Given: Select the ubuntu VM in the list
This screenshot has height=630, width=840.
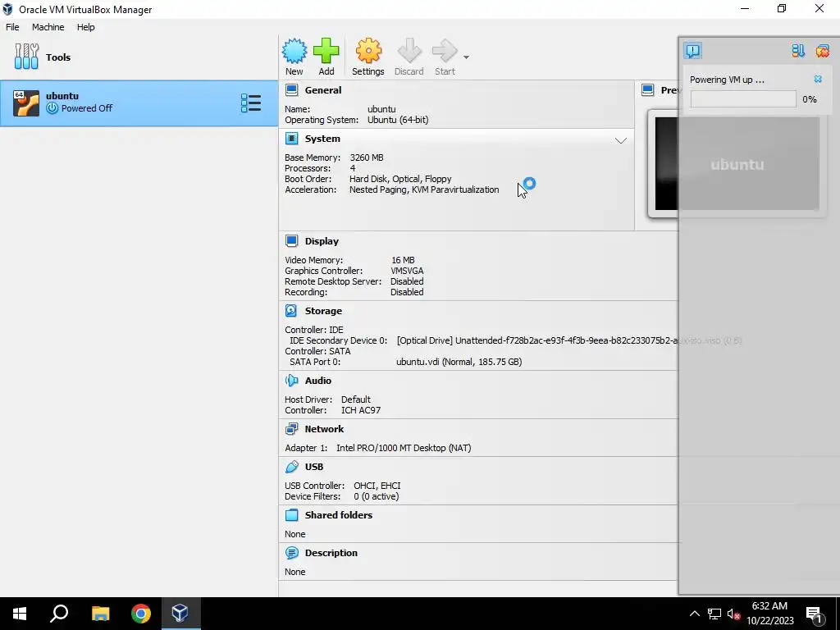Looking at the screenshot, I should point(139,103).
